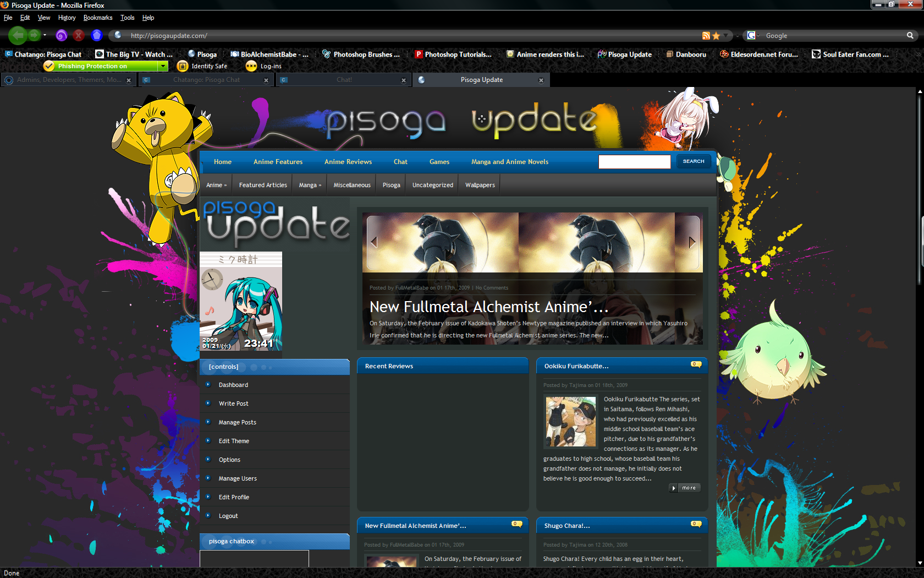Click the Home link in the site navigation
Image resolution: width=924 pixels, height=578 pixels.
tap(223, 162)
